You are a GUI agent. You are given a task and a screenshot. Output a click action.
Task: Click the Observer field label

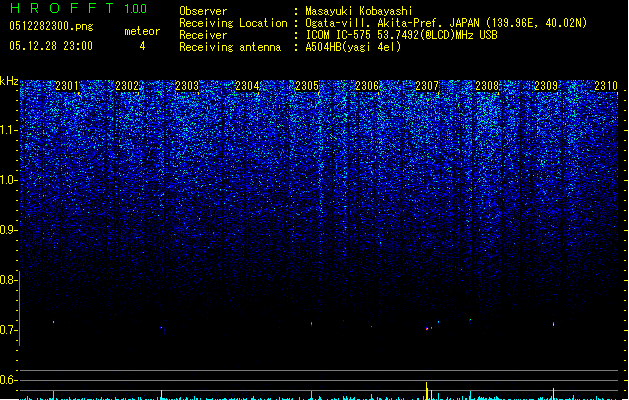click(x=203, y=11)
